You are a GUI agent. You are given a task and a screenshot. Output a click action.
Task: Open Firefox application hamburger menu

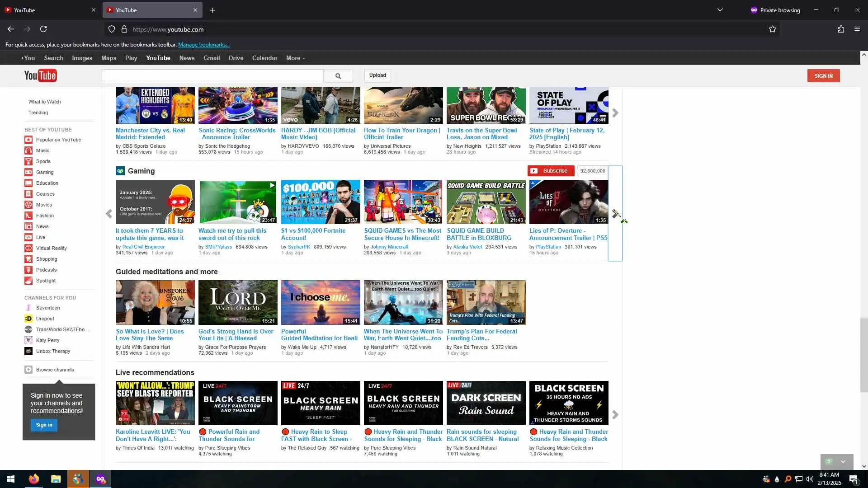[x=857, y=29]
